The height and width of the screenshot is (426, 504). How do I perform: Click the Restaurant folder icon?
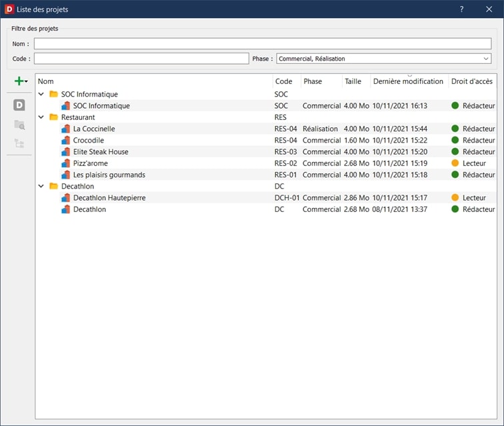click(x=53, y=117)
